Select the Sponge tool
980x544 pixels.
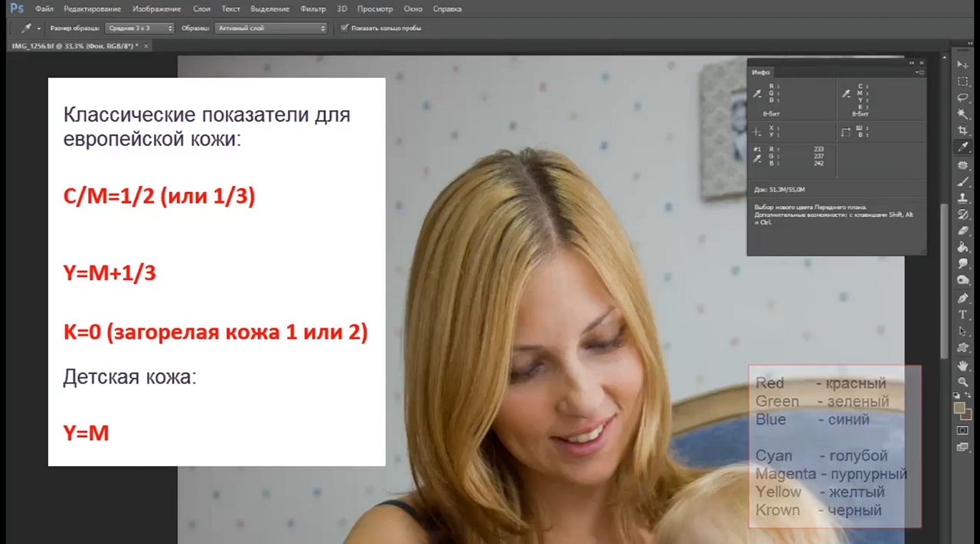pyautogui.click(x=963, y=280)
